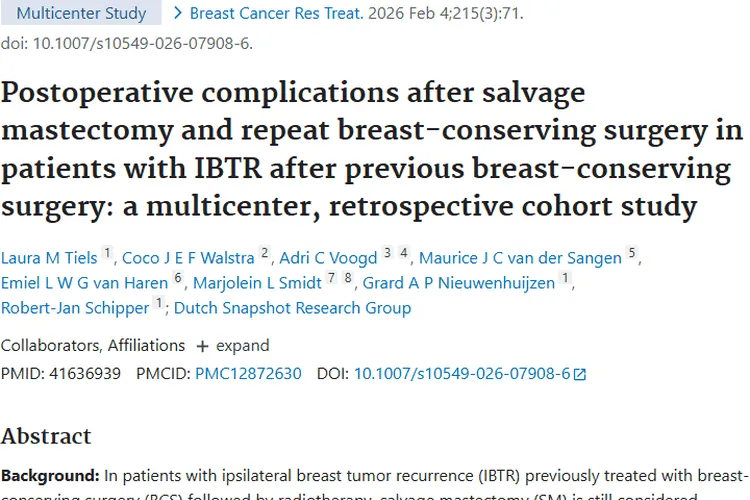Click author Adri C Voogd
The image size is (750, 500).
click(329, 258)
